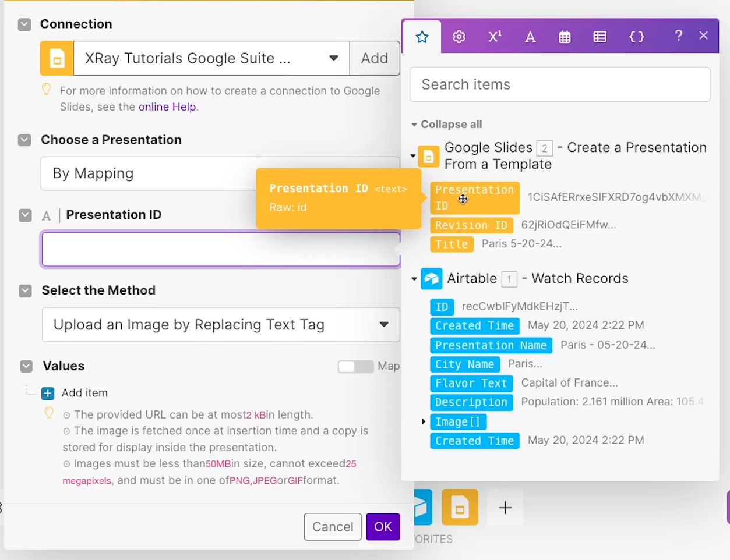Click the Google Slides module icon in mapping panel
The width and height of the screenshot is (730, 560).
click(x=429, y=156)
